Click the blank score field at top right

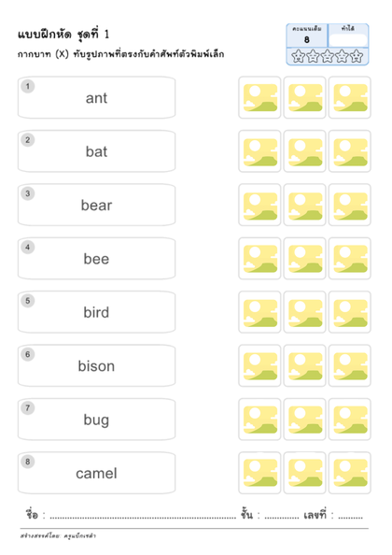(x=348, y=40)
